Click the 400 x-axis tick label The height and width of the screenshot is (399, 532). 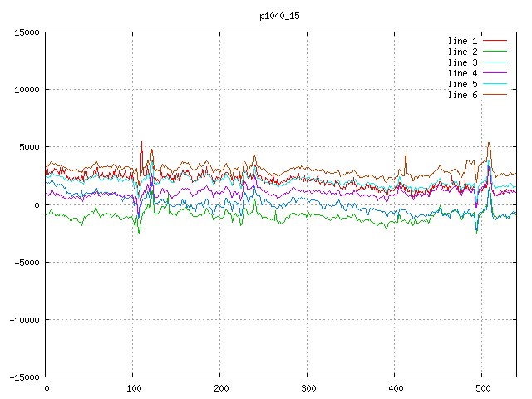click(x=395, y=388)
